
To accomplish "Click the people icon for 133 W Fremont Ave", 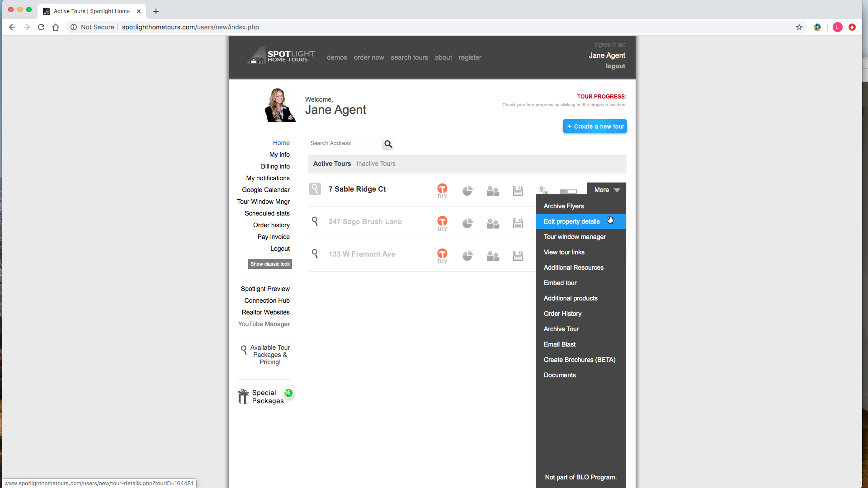I will [493, 256].
